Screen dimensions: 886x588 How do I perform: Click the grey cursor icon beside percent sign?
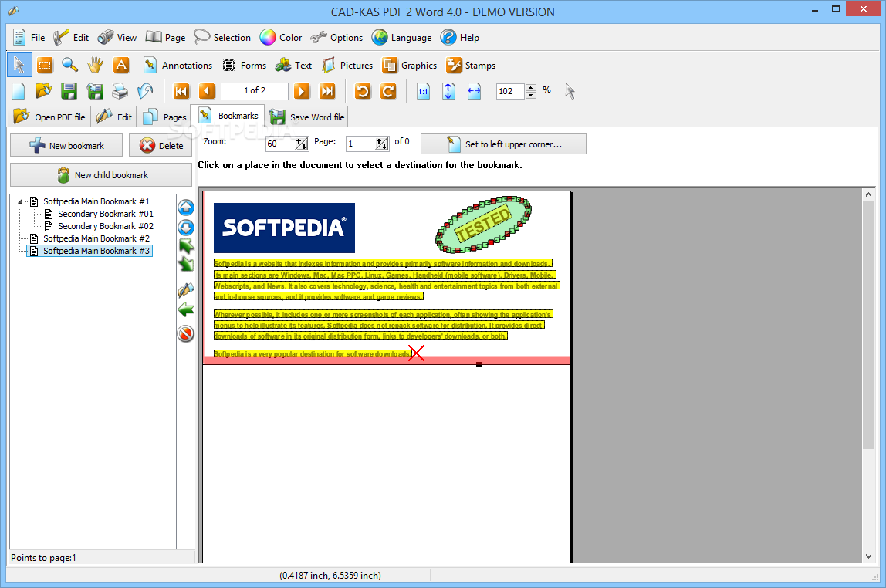pyautogui.click(x=570, y=91)
